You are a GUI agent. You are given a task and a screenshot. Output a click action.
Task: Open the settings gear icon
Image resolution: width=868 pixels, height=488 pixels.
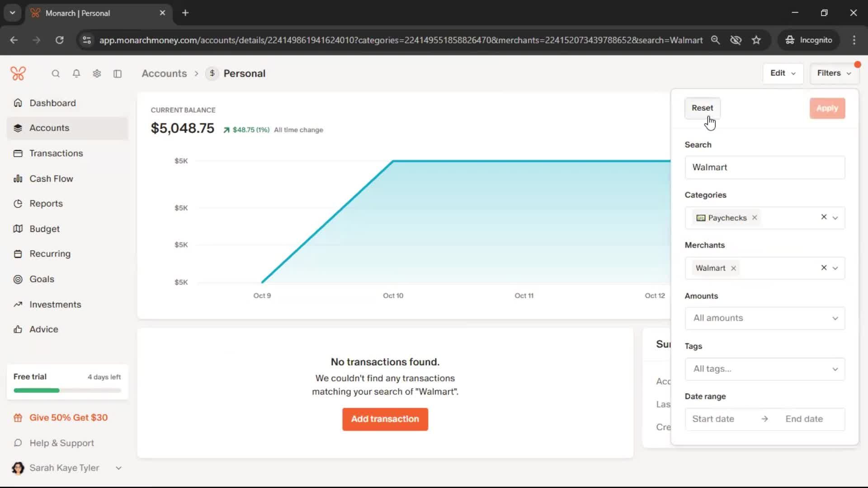point(97,74)
